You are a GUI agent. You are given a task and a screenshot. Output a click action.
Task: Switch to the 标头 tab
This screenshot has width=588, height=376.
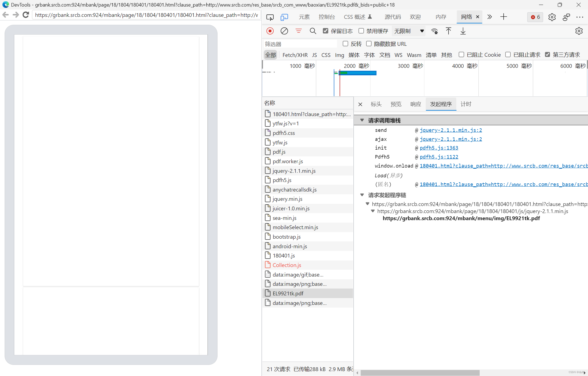coord(376,104)
